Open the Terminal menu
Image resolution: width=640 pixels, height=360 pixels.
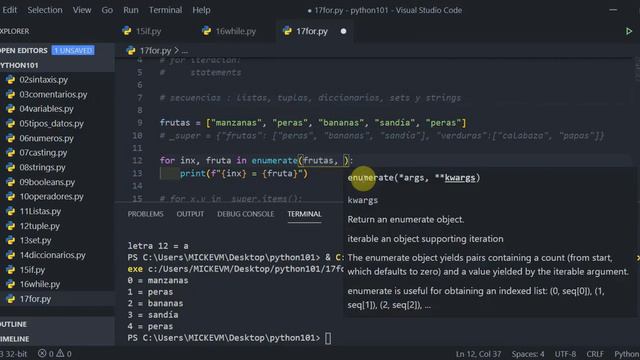[165, 10]
